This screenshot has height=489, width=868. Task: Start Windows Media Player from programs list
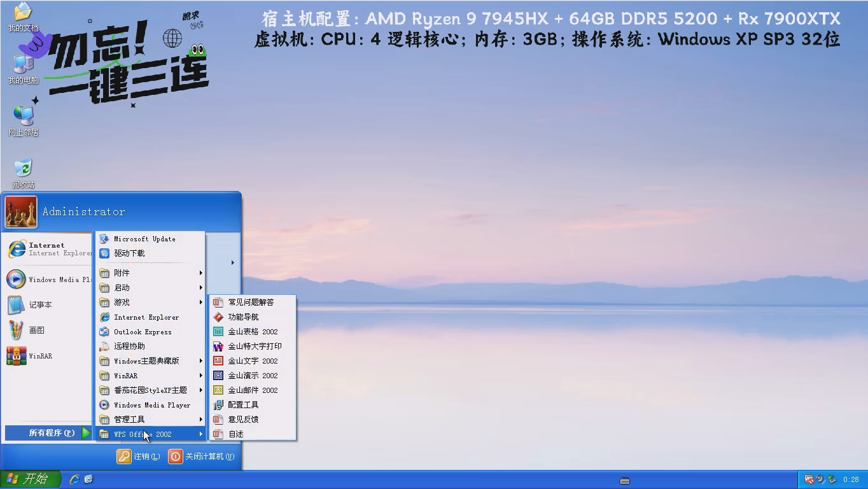(151, 405)
